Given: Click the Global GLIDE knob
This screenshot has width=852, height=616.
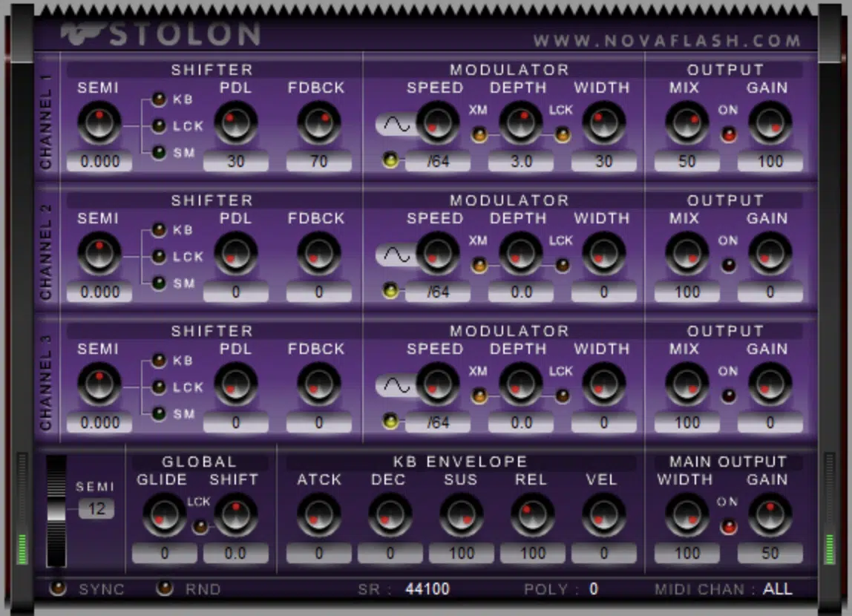Looking at the screenshot, I should [164, 515].
